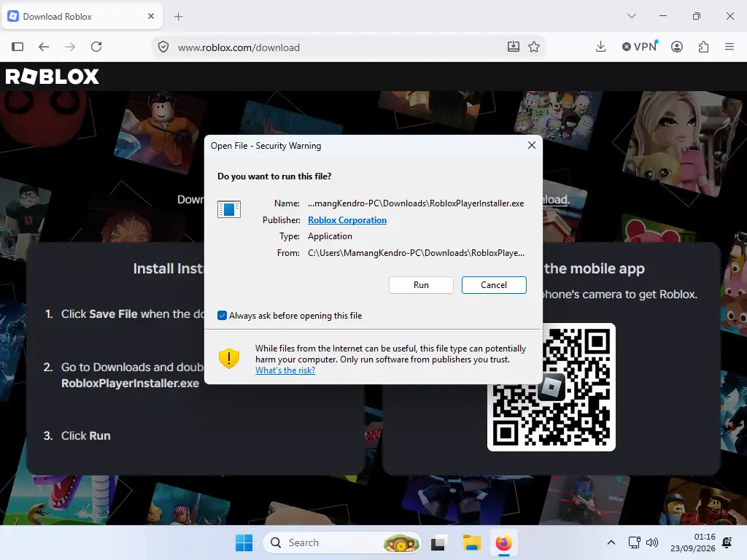Open File Explorer from the taskbar
This screenshot has width=747, height=560.
click(x=472, y=542)
